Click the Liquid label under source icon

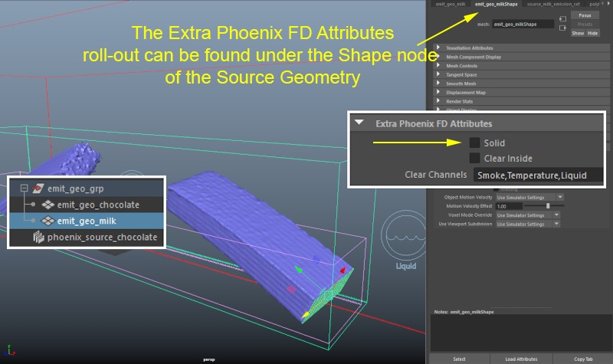click(406, 266)
